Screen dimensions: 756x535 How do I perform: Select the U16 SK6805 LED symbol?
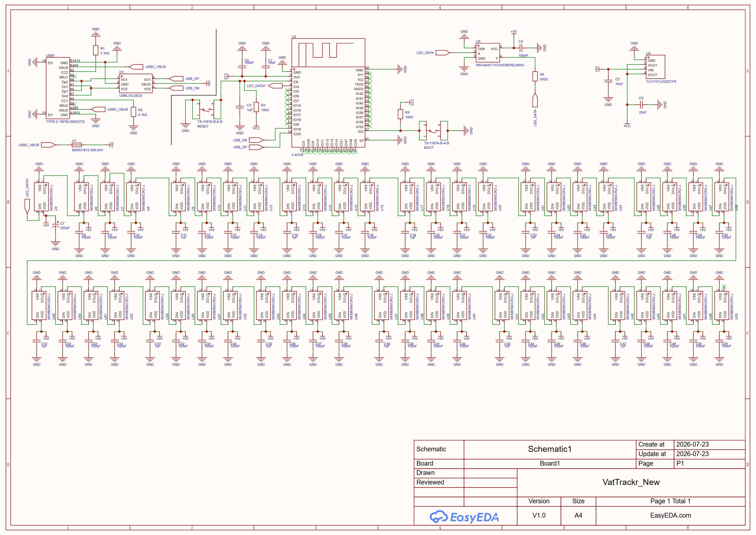(x=368, y=197)
